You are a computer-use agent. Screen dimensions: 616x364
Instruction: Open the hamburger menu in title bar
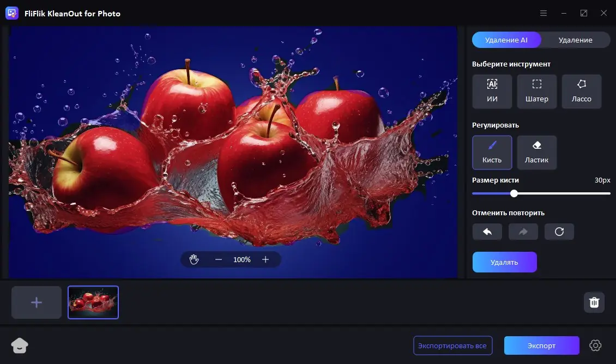tap(543, 14)
